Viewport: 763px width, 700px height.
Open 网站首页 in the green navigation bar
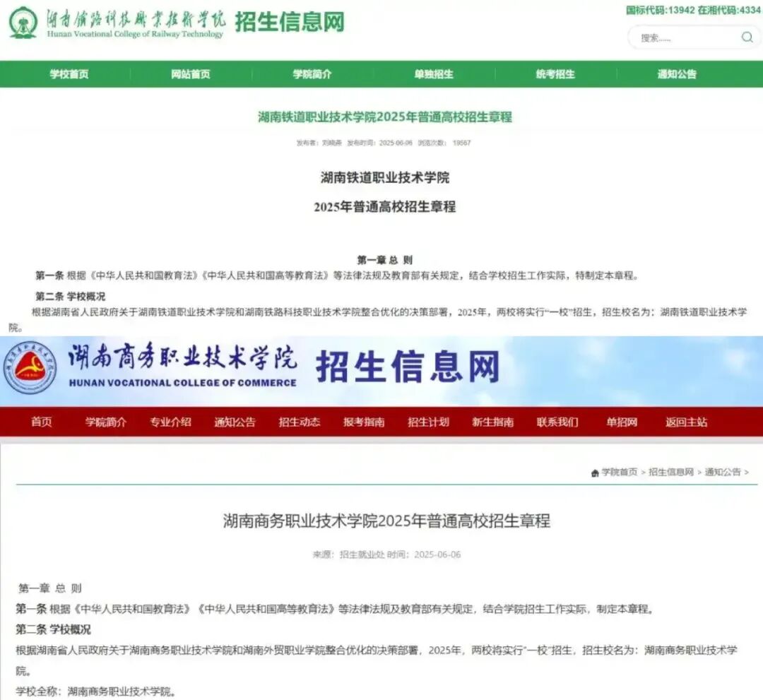click(191, 74)
